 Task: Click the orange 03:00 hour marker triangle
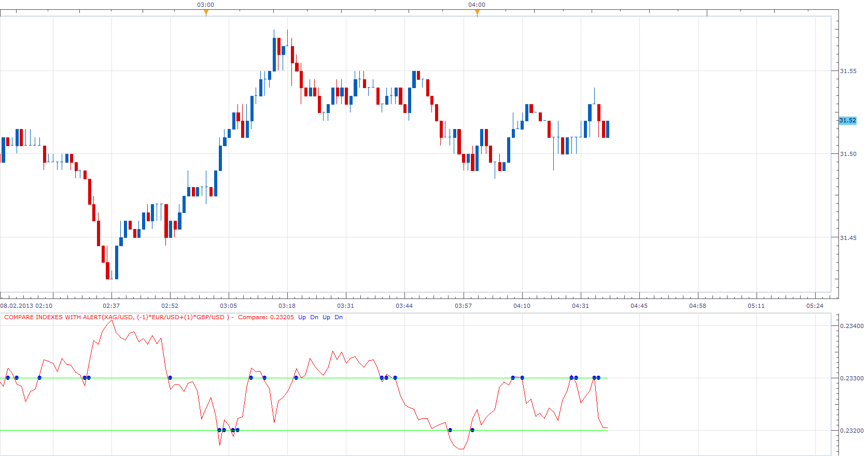(206, 13)
